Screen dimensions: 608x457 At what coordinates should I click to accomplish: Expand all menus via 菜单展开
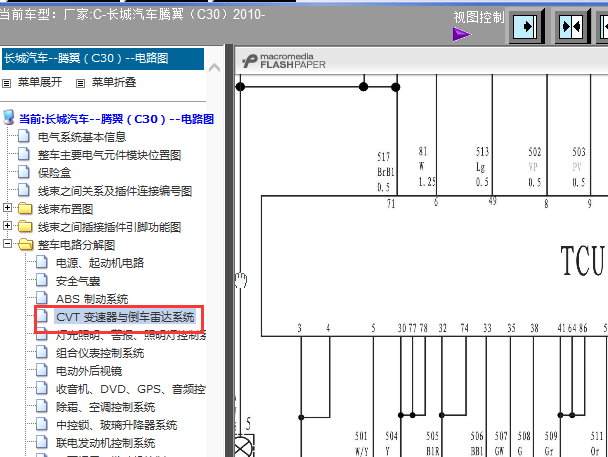point(40,82)
